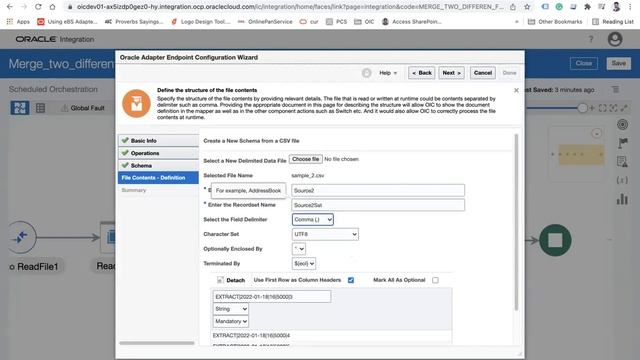640x360 pixels.
Task: Close the wizard description banner X
Action: click(x=516, y=90)
